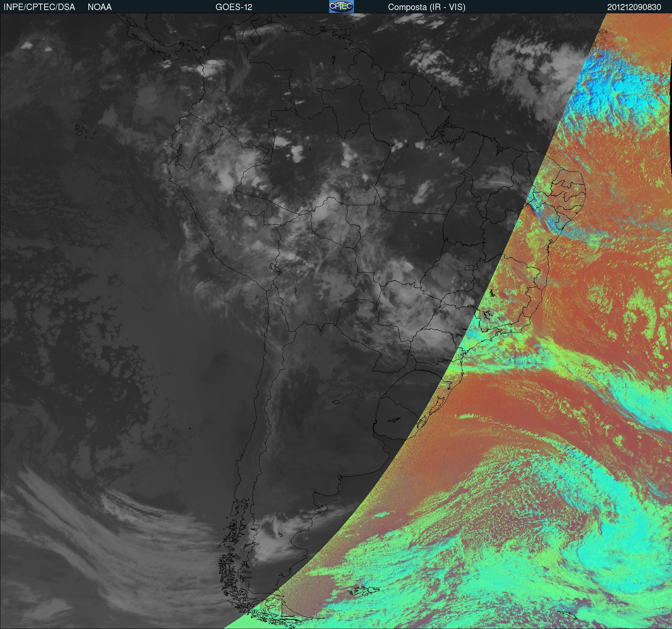Click the NOAA header text
The width and height of the screenshot is (672, 629).
[x=100, y=7]
